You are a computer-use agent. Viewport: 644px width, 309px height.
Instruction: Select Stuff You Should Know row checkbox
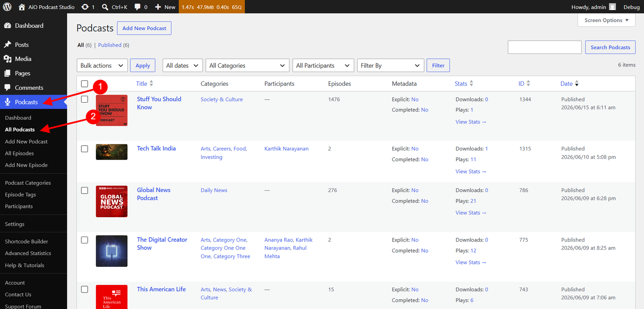[x=85, y=99]
